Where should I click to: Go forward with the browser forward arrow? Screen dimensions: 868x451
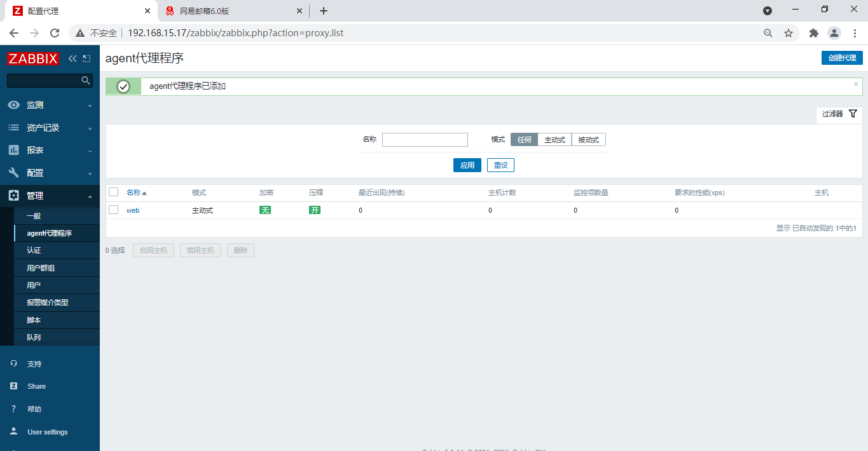(34, 33)
